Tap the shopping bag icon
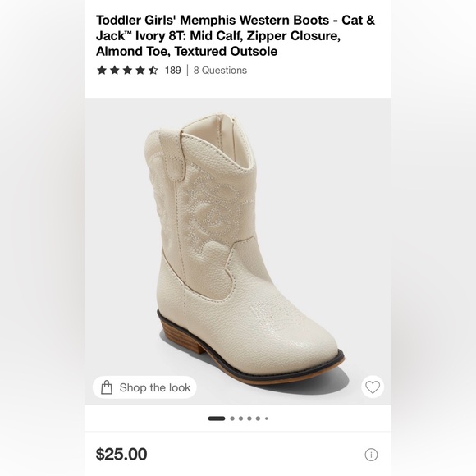Screen dimensions: 476x476 [107, 387]
